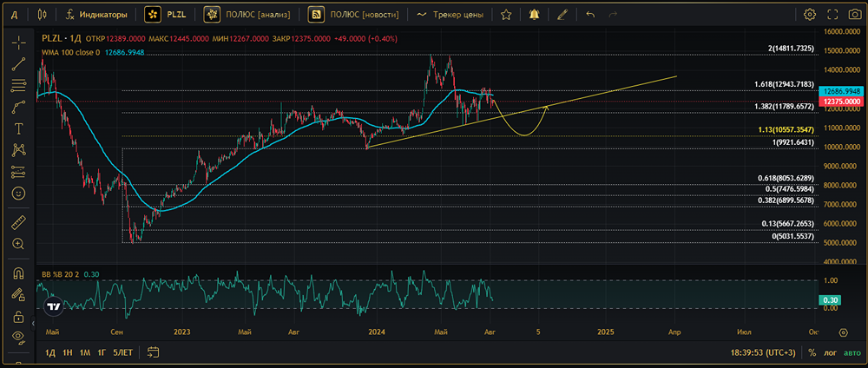Toggle percent scale mode
Image resolution: width=868 pixels, height=368 pixels.
coord(812,352)
